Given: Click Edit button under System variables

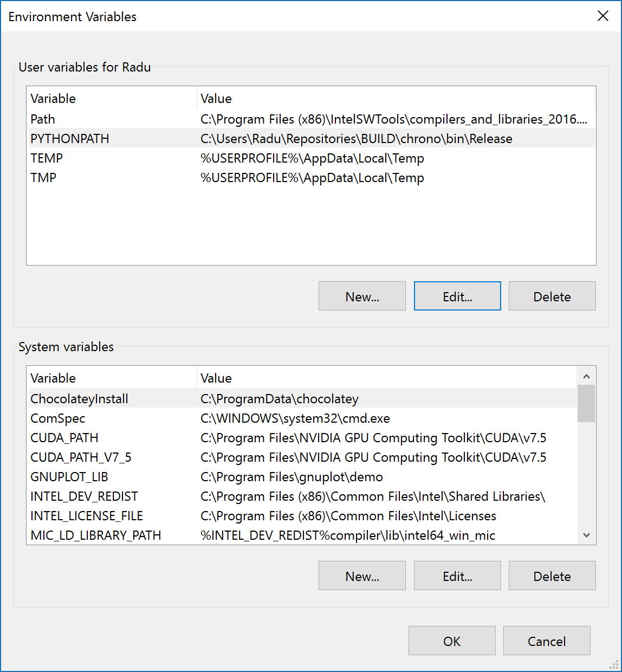Looking at the screenshot, I should 457,576.
